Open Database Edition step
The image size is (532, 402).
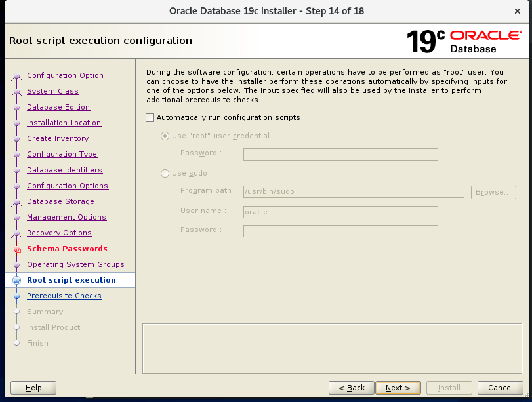click(x=58, y=107)
